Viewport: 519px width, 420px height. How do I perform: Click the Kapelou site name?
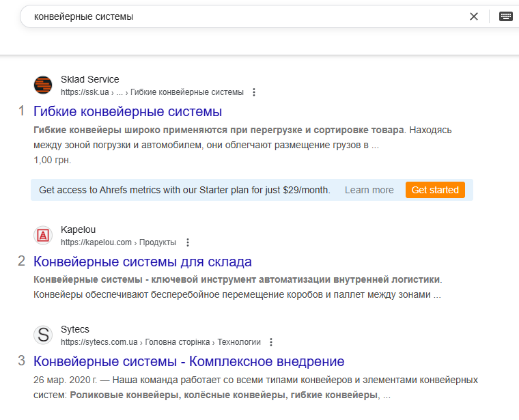point(78,229)
